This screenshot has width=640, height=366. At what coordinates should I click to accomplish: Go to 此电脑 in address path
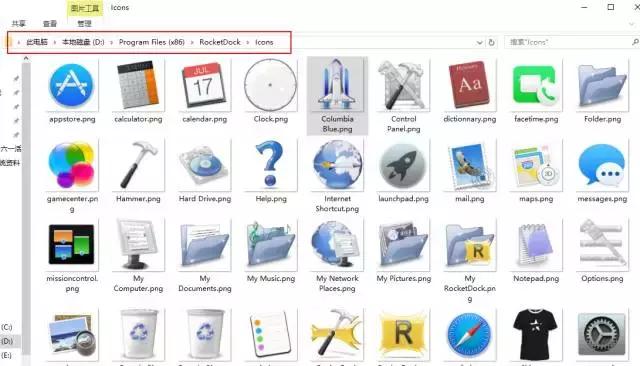pos(37,42)
